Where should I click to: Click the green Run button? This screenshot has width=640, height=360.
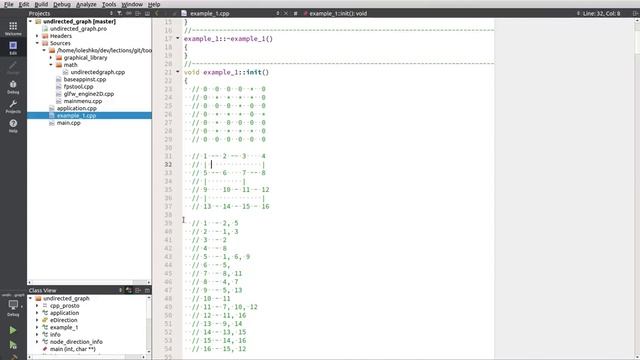pyautogui.click(x=13, y=330)
